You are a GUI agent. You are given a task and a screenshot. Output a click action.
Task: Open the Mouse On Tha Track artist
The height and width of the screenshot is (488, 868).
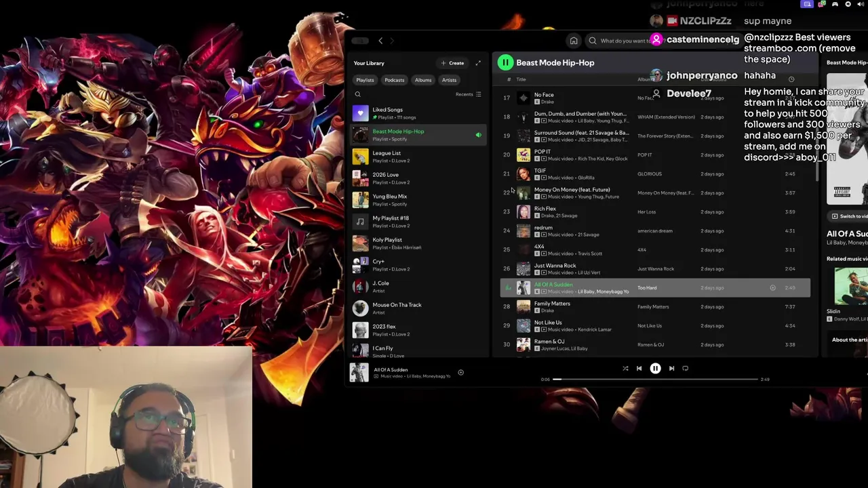click(x=418, y=308)
